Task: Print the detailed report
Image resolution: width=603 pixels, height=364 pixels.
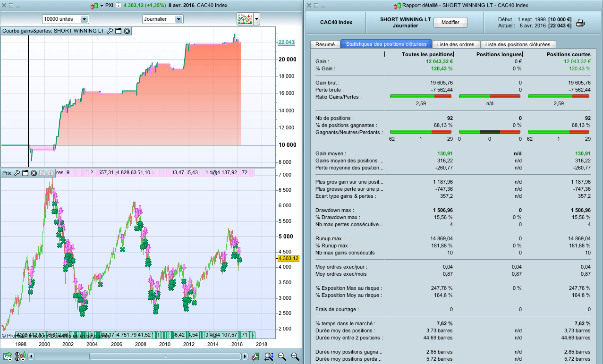Action: 580,23
